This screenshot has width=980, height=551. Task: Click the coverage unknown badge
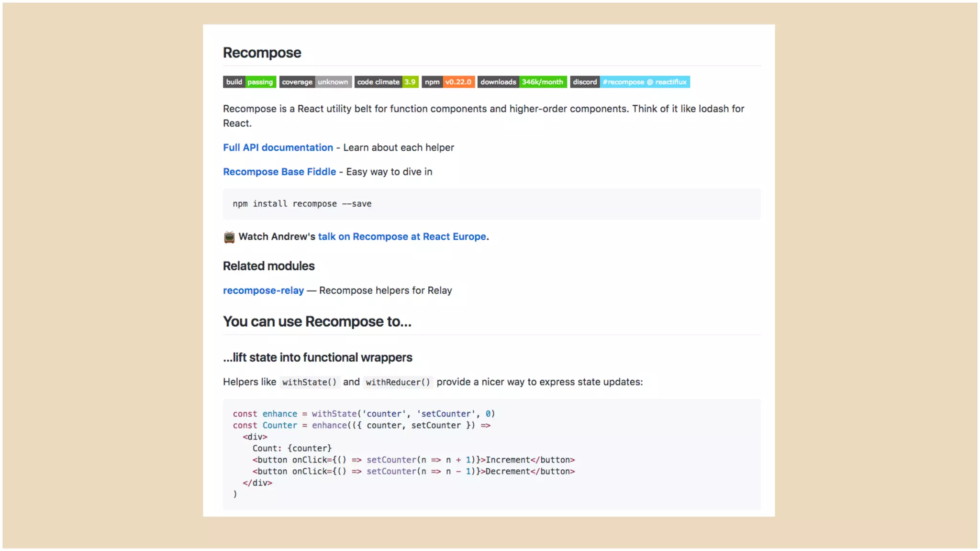(315, 82)
